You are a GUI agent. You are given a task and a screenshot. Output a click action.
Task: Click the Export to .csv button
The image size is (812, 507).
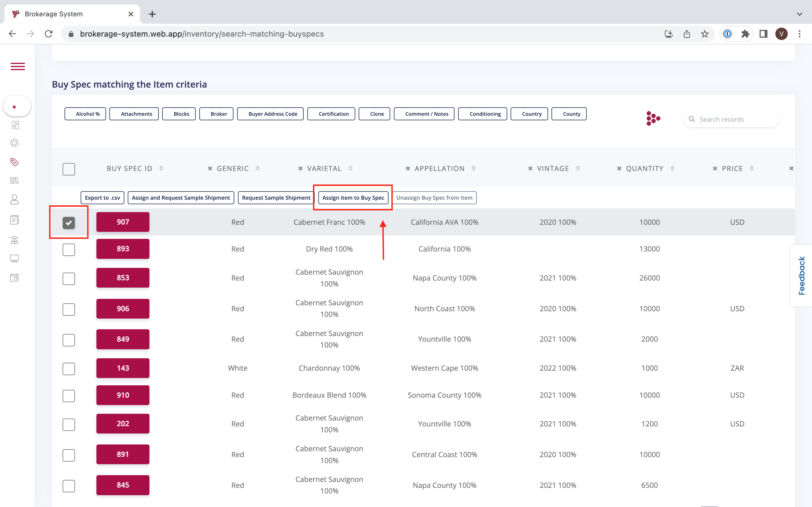click(x=102, y=198)
